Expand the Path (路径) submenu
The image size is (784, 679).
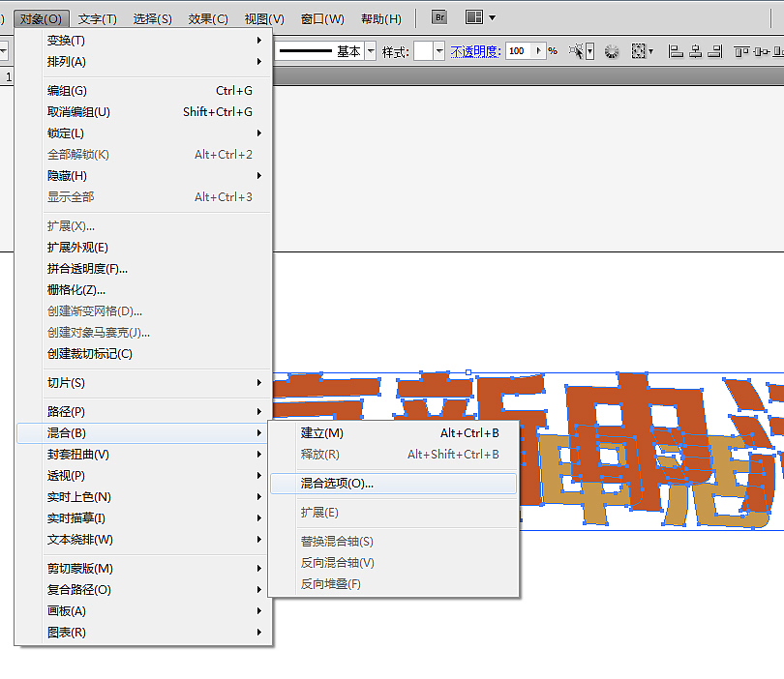pos(144,412)
